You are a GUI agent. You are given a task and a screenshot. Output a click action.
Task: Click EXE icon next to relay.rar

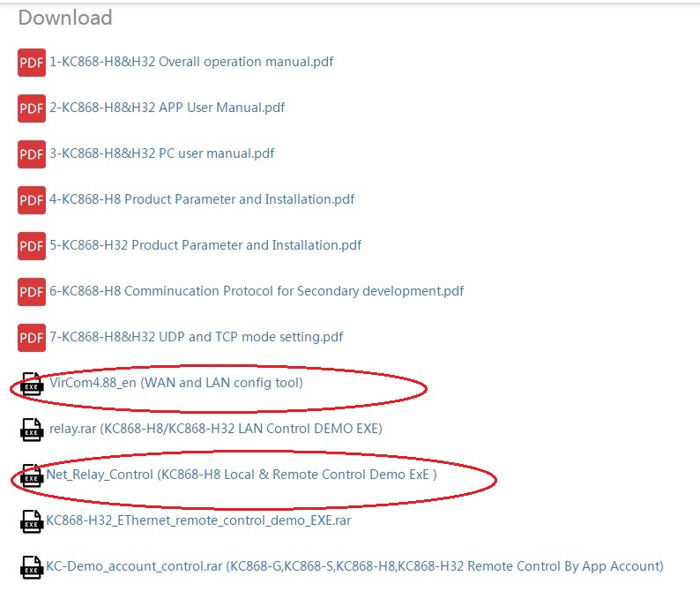coord(32,430)
